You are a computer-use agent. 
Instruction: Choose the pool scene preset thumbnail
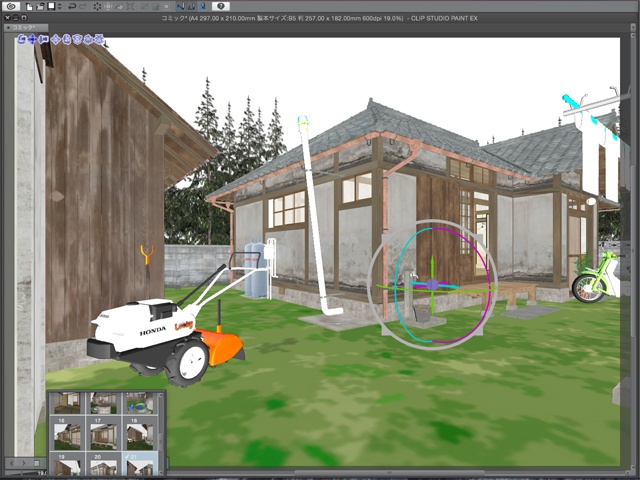click(139, 402)
